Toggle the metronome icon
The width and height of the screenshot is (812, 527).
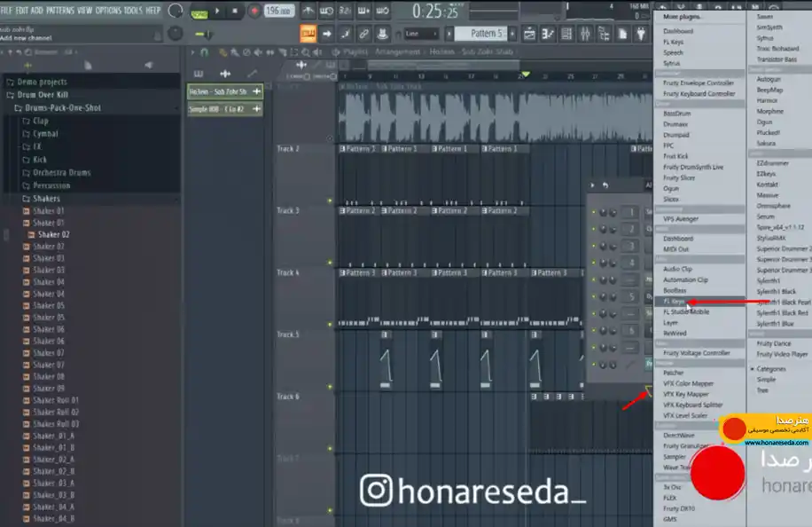tap(308, 11)
